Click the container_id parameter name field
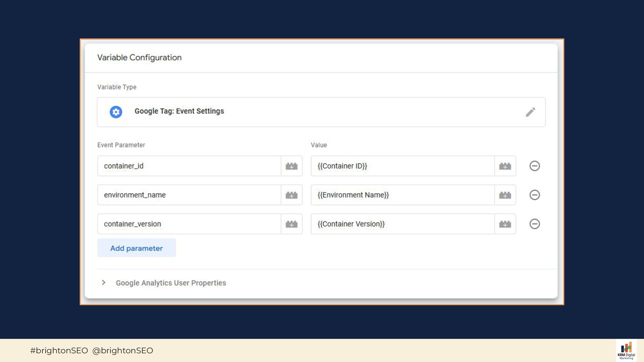The height and width of the screenshot is (362, 644). 189,166
